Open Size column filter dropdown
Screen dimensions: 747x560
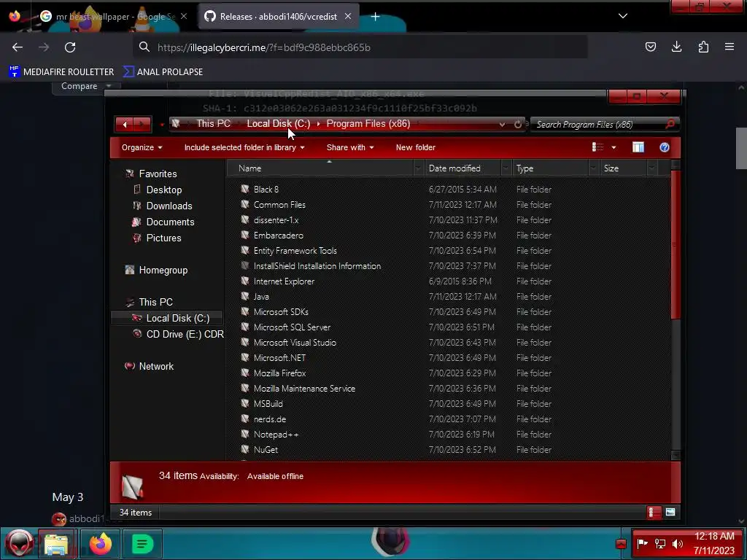(x=652, y=168)
